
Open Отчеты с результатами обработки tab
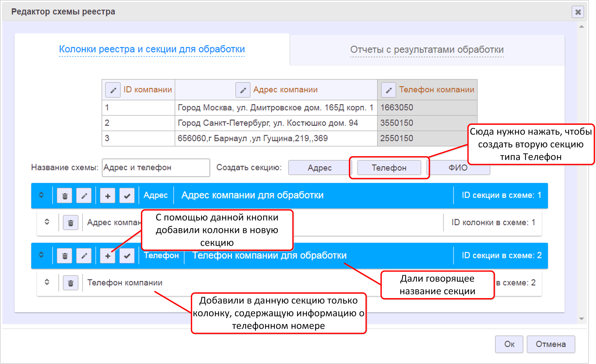pyautogui.click(x=427, y=50)
